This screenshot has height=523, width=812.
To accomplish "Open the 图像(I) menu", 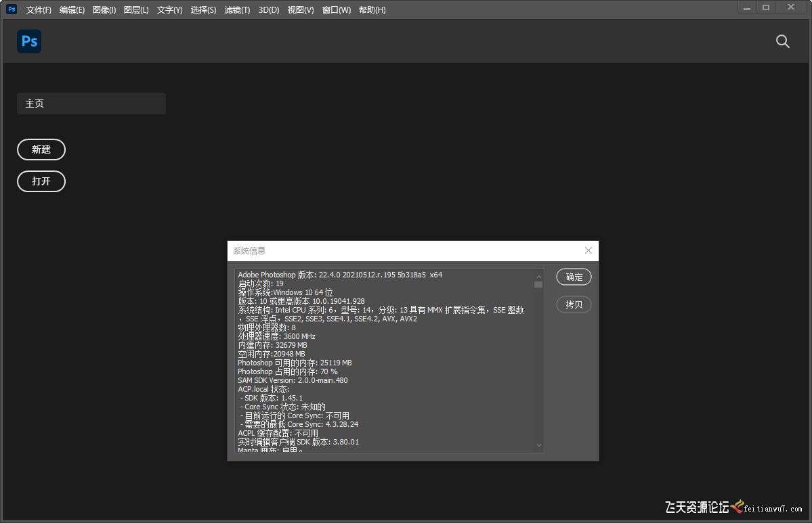I will click(104, 10).
